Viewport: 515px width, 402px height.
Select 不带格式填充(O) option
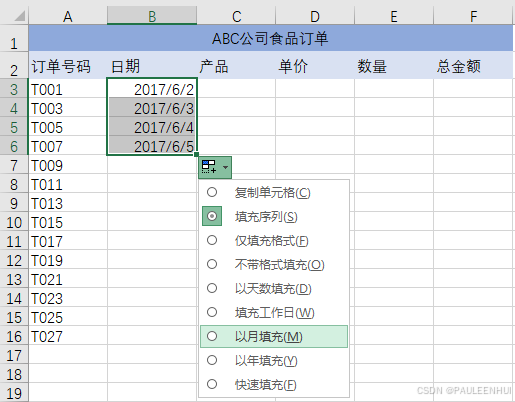274,265
